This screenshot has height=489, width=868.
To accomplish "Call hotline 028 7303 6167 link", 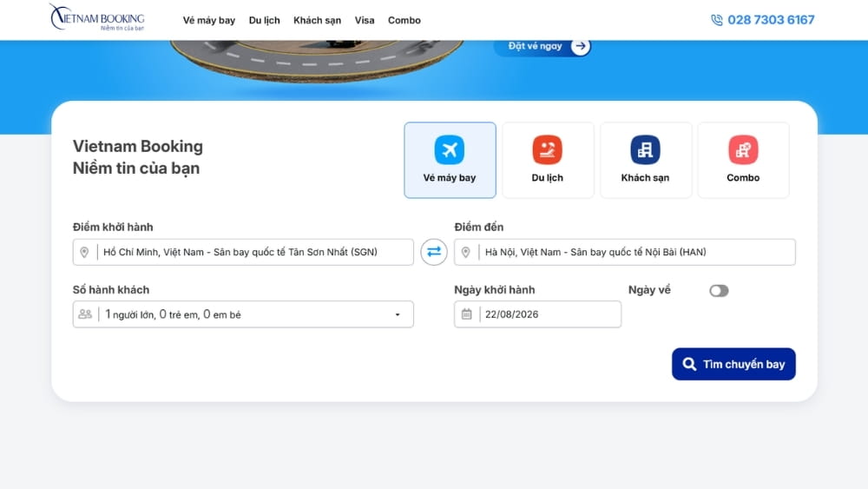I will (x=771, y=20).
